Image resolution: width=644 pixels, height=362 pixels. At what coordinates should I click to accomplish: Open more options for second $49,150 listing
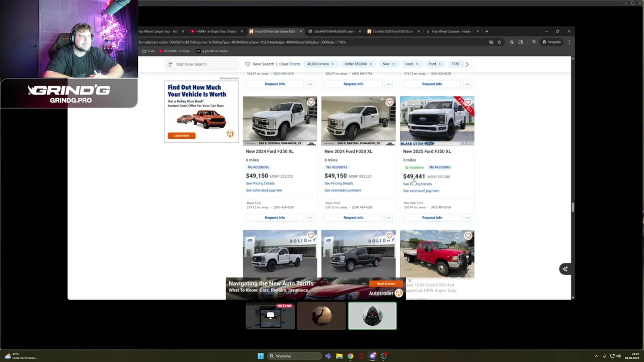click(388, 218)
